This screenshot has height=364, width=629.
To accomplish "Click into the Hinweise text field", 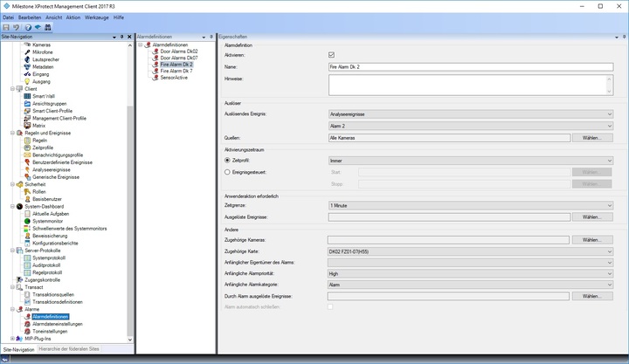I will 470,84.
